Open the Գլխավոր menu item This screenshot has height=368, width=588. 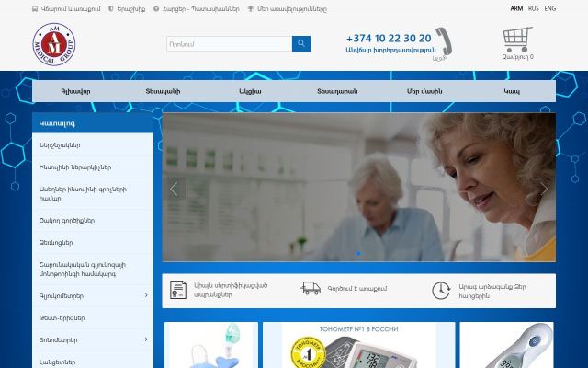point(75,91)
